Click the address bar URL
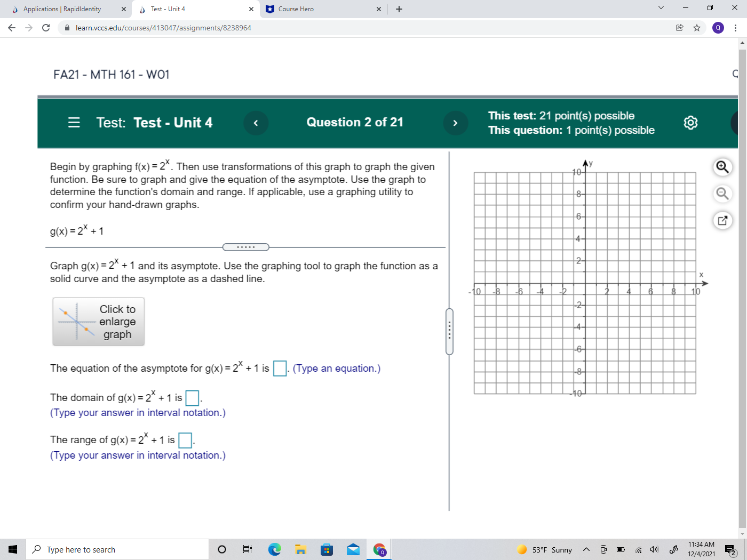This screenshot has height=560, width=747. (x=163, y=28)
